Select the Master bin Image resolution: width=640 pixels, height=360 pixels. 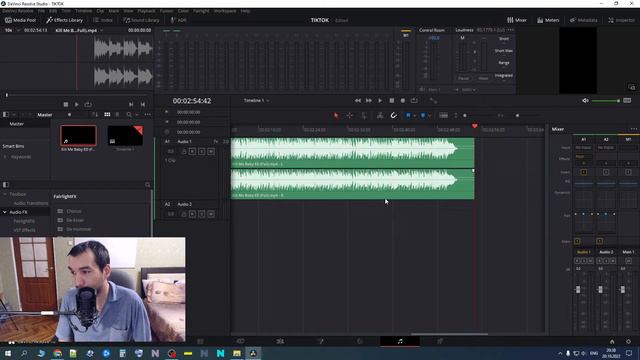17,124
